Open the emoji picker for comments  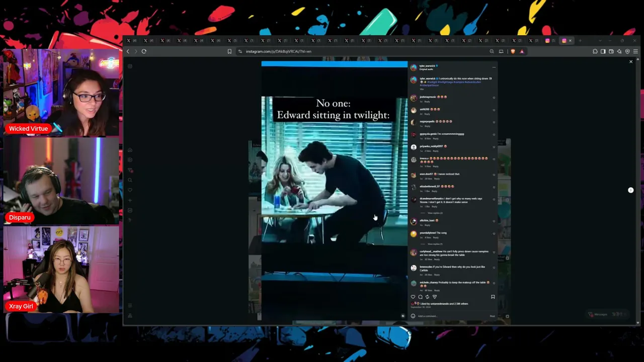(x=413, y=316)
